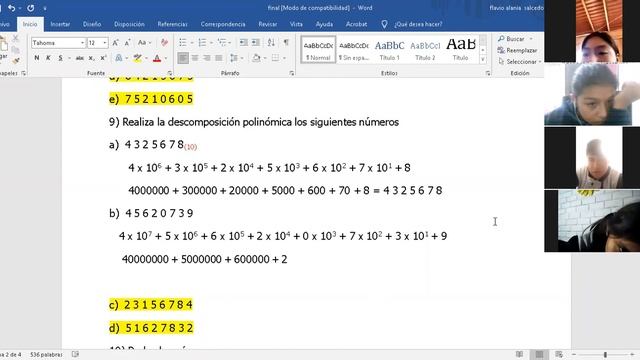Apply strikethrough abc formatting
This screenshot has height=360, width=640.
80,58
